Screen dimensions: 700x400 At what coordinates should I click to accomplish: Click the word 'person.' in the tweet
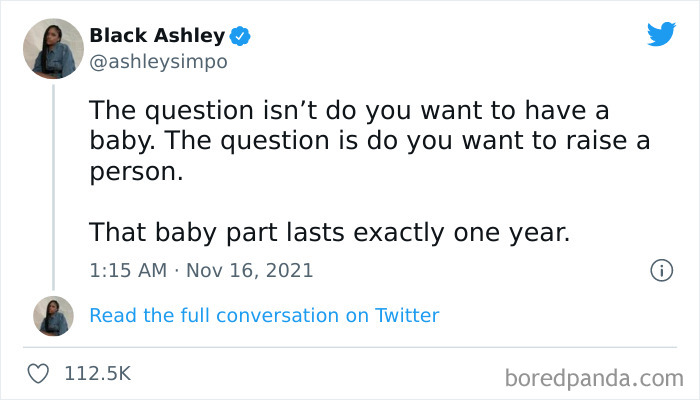click(137, 171)
